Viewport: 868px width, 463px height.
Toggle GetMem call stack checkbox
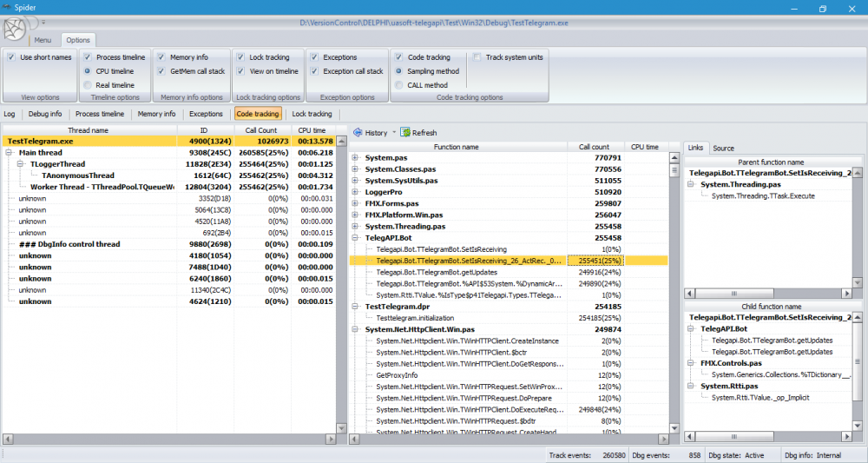pos(161,71)
